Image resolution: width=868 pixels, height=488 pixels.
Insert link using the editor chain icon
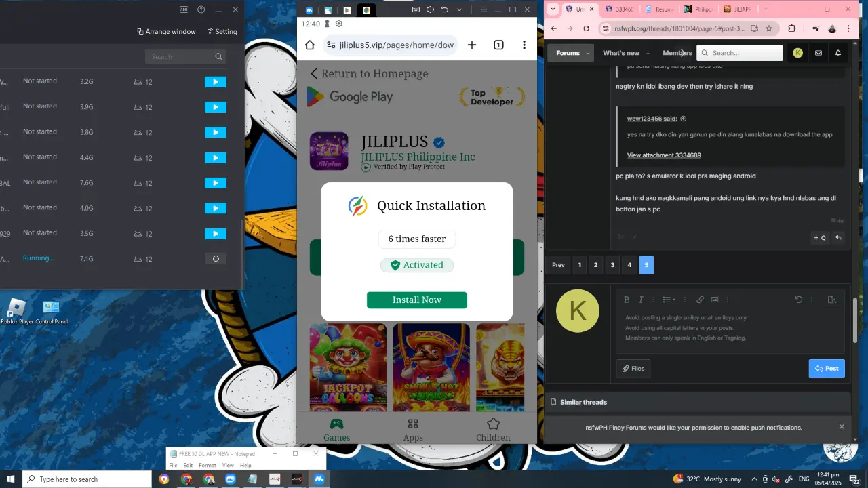[x=700, y=300]
